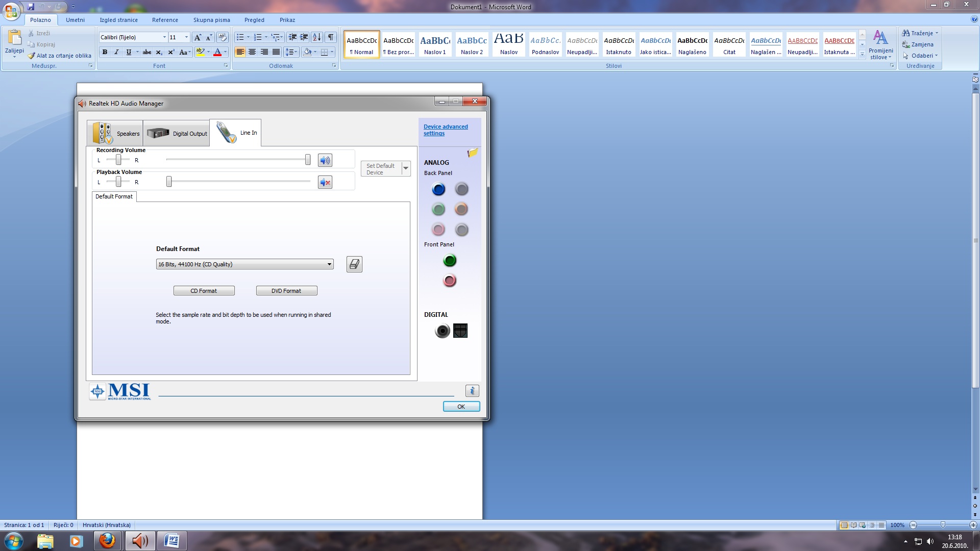
Task: Click the Playback Volume slider handle
Action: (x=169, y=182)
